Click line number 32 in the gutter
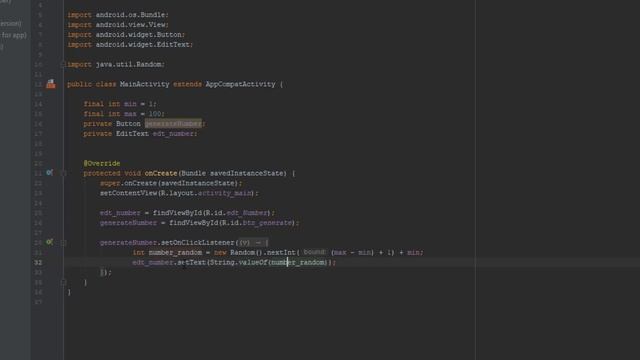This screenshot has height=360, width=640. pyautogui.click(x=38, y=262)
